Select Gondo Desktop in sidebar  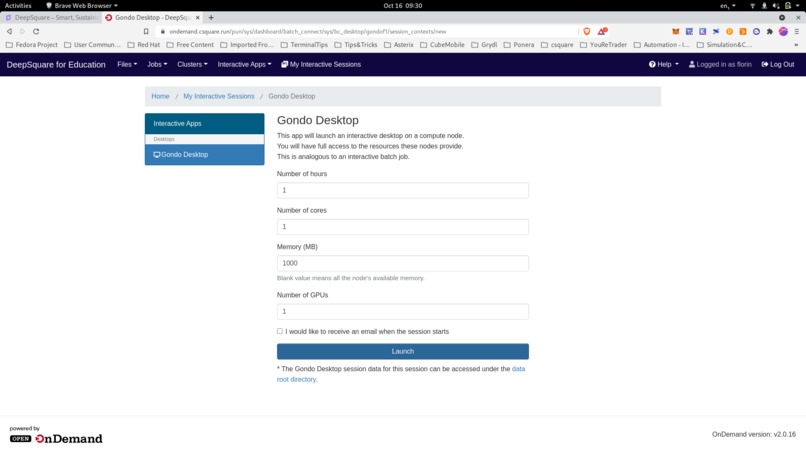205,154
